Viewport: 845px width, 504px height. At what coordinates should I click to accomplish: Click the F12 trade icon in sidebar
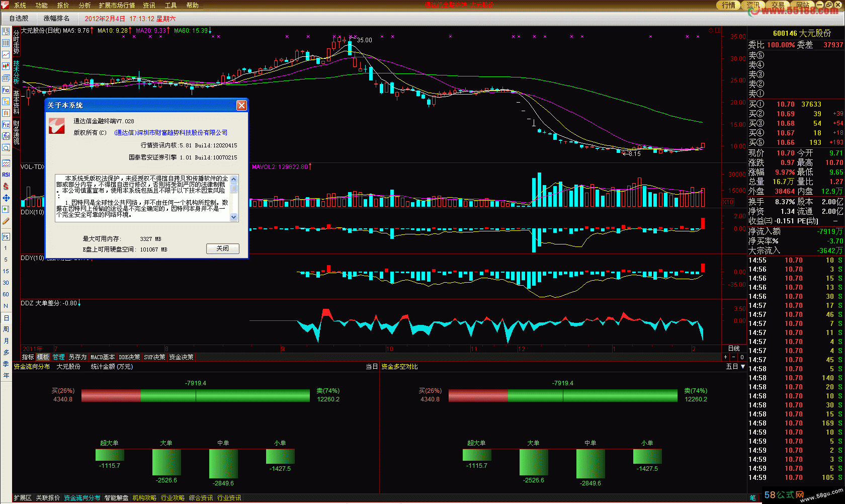[6, 124]
